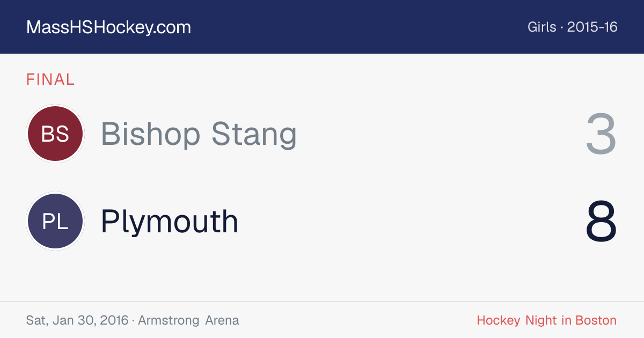Click the Sat, Jan 30, 2016 date
644x338 pixels.
pyautogui.click(x=77, y=320)
